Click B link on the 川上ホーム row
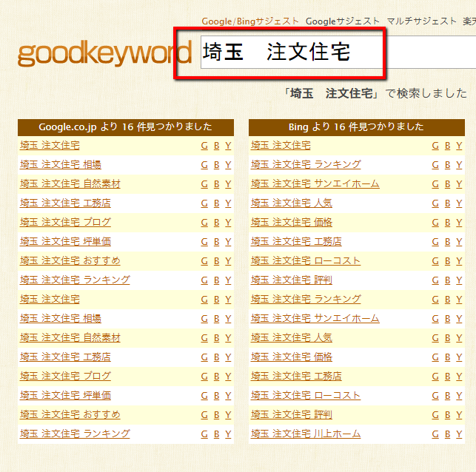The image size is (476, 472). (447, 434)
